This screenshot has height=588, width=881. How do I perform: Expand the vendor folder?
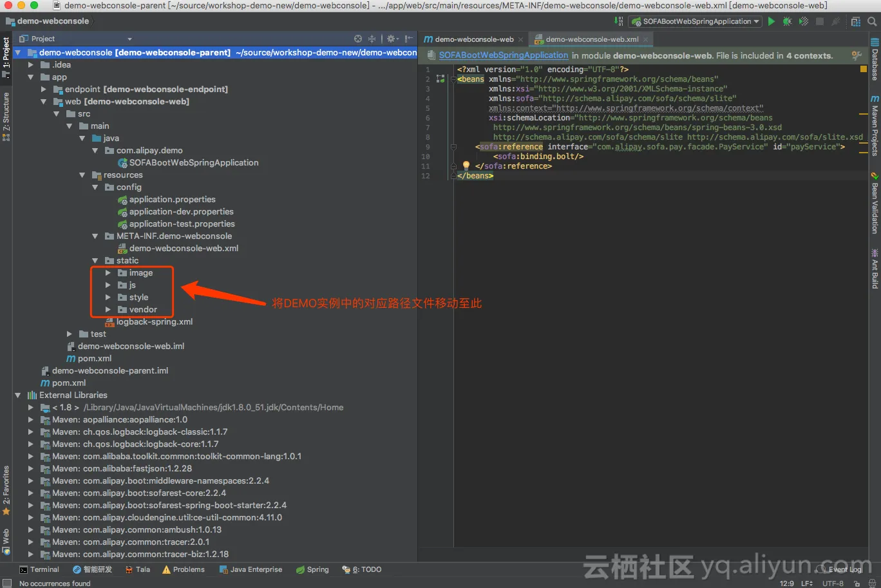click(x=108, y=309)
